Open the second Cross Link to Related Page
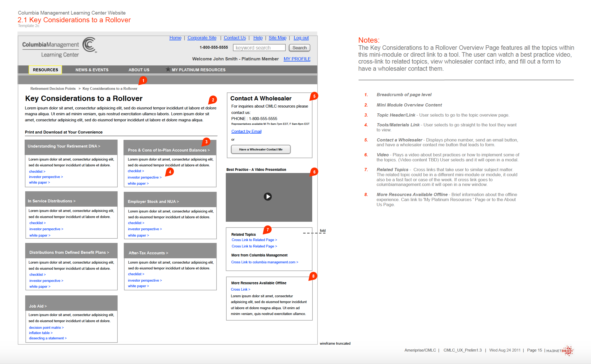This screenshot has height=364, width=591. (254, 246)
